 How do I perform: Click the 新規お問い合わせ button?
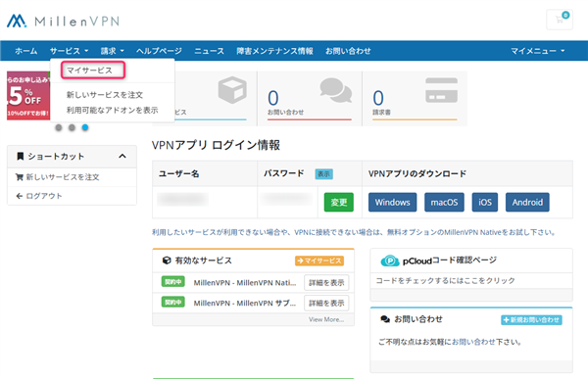531,320
